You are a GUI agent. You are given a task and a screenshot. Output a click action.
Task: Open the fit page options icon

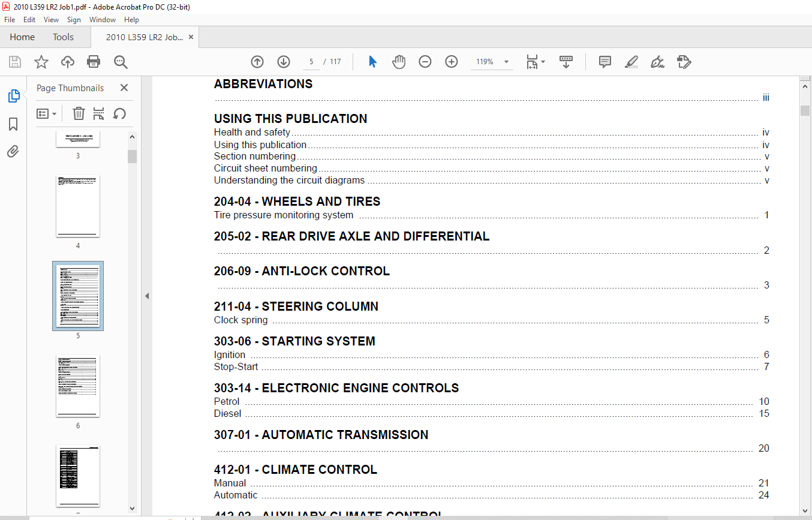535,62
